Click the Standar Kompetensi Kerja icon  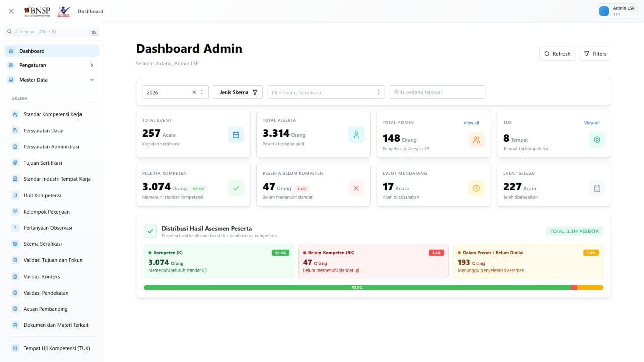(x=15, y=114)
